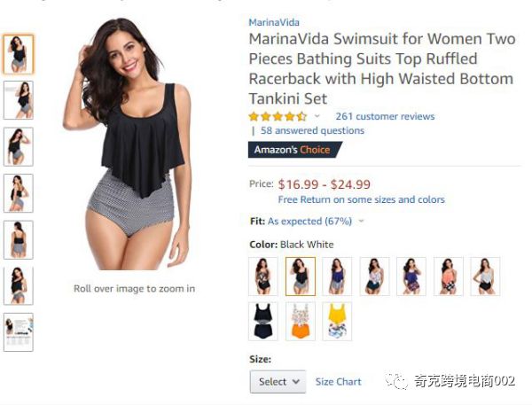Expand the Fit As expected chevron
532x405 pixels.
pyautogui.click(x=362, y=222)
